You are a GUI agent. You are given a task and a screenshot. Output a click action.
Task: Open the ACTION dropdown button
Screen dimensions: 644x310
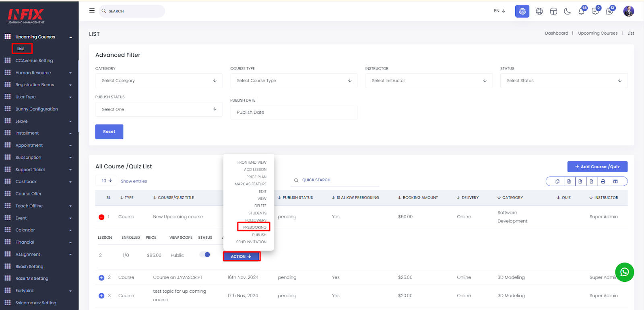tap(242, 257)
